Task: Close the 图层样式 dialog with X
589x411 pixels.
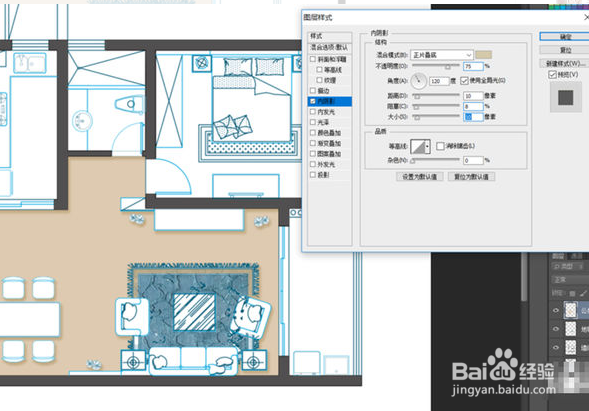Action: 586,17
